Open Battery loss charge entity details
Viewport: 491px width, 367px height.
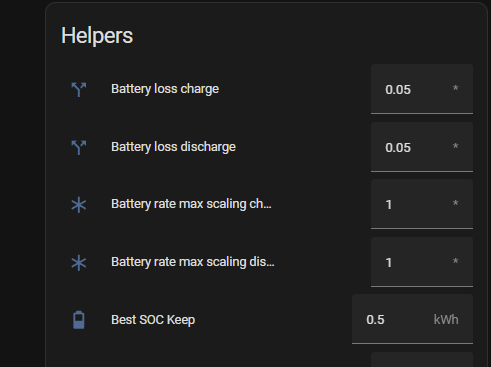[x=165, y=89]
